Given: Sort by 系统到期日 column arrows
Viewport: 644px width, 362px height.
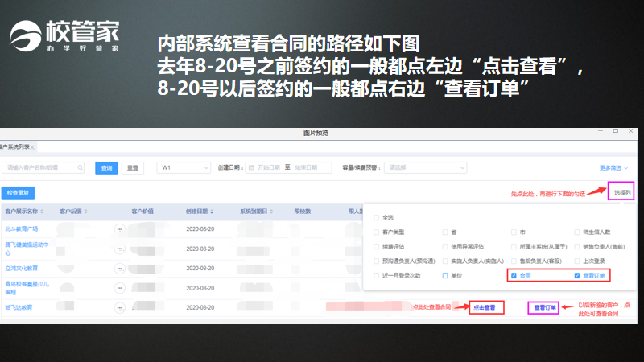Looking at the screenshot, I should coord(271,212).
